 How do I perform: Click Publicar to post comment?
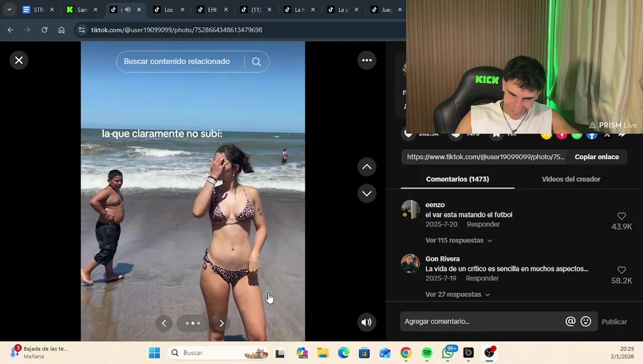614,322
